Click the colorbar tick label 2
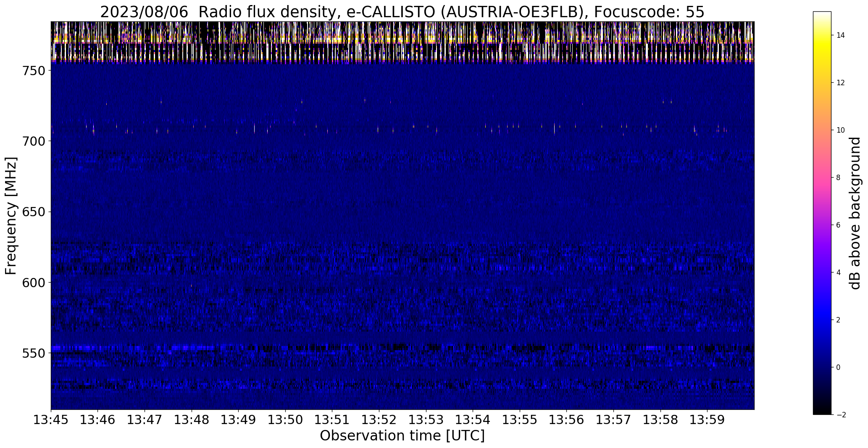This screenshot has width=868, height=448. (839, 320)
